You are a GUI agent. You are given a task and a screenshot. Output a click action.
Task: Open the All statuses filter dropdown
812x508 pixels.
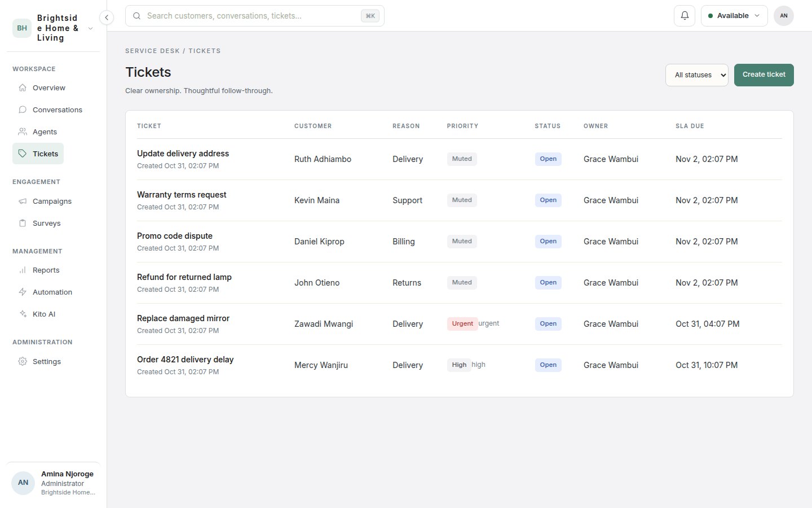pyautogui.click(x=697, y=75)
